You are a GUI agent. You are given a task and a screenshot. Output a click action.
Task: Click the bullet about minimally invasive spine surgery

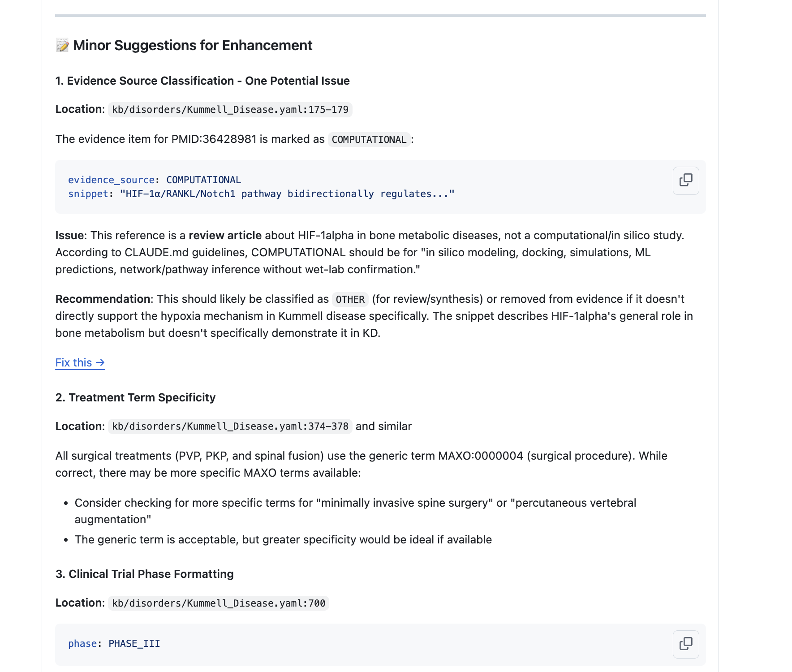tap(355, 511)
